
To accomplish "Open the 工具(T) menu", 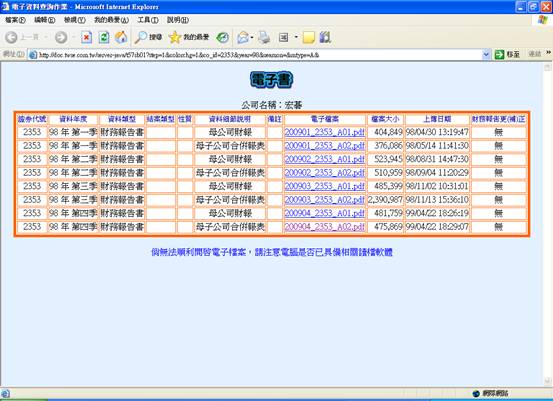I will tap(148, 20).
